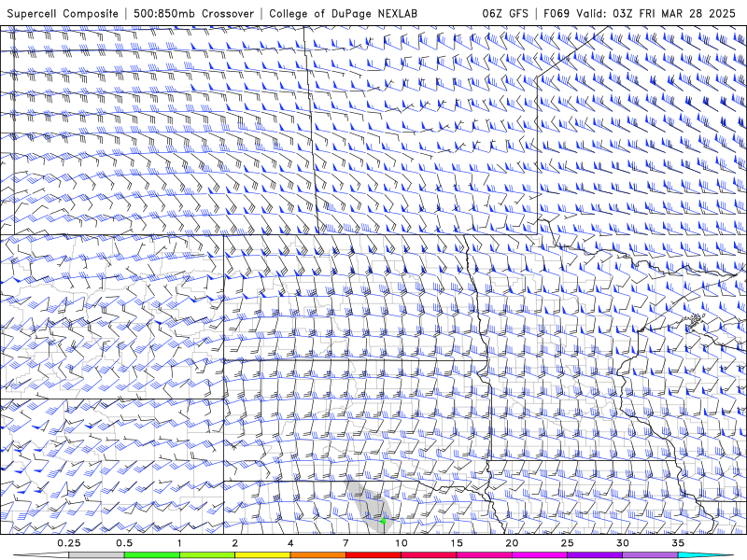
Task: Click the '7' legend value
Action: tap(345, 543)
